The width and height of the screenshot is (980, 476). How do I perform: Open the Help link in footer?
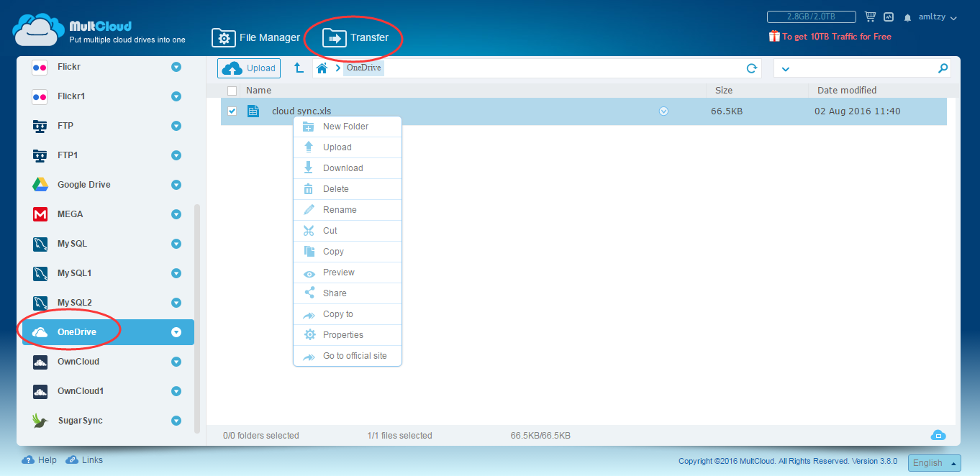(x=47, y=460)
